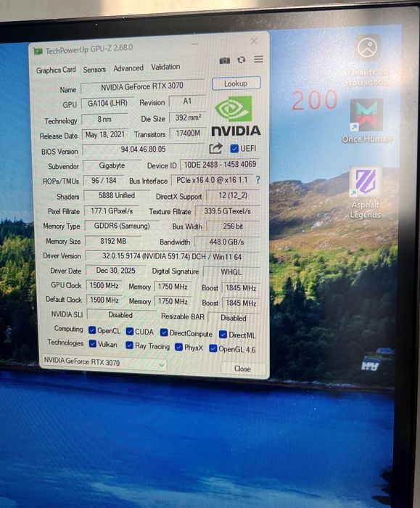This screenshot has height=508, width=420.
Task: Open the Validation tab
Action: point(165,67)
